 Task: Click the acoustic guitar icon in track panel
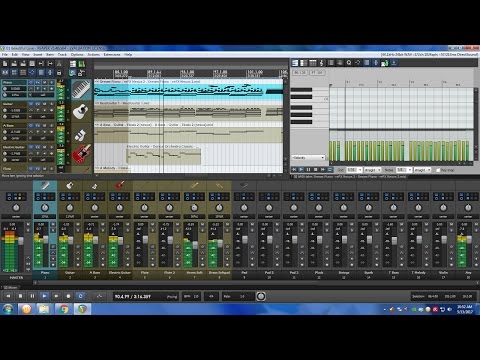point(80,111)
